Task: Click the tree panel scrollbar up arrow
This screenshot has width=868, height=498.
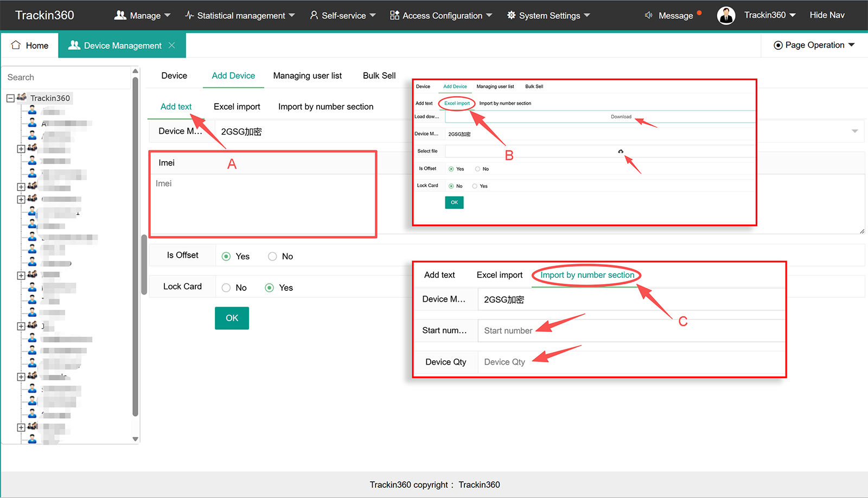Action: point(136,71)
